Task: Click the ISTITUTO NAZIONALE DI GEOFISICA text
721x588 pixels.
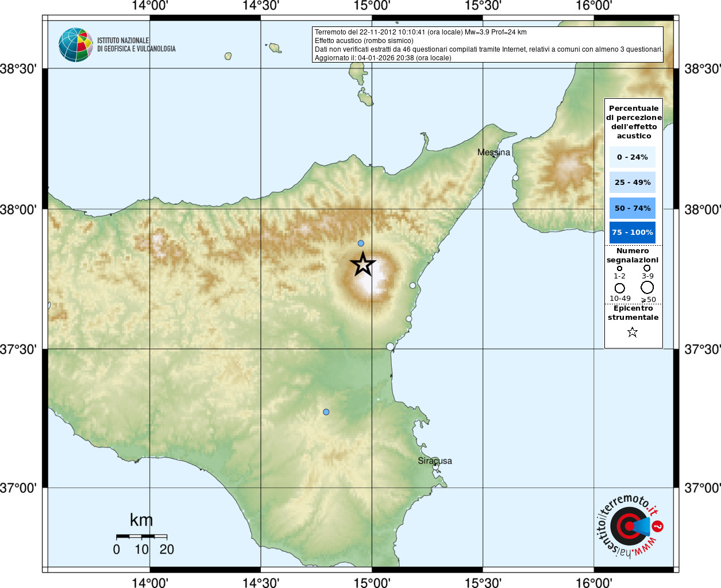Action: click(136, 45)
